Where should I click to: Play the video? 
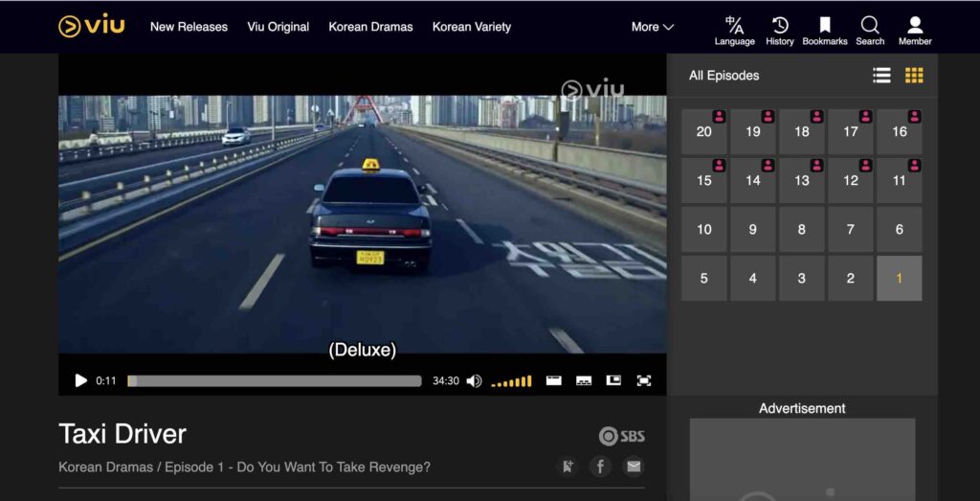click(80, 380)
